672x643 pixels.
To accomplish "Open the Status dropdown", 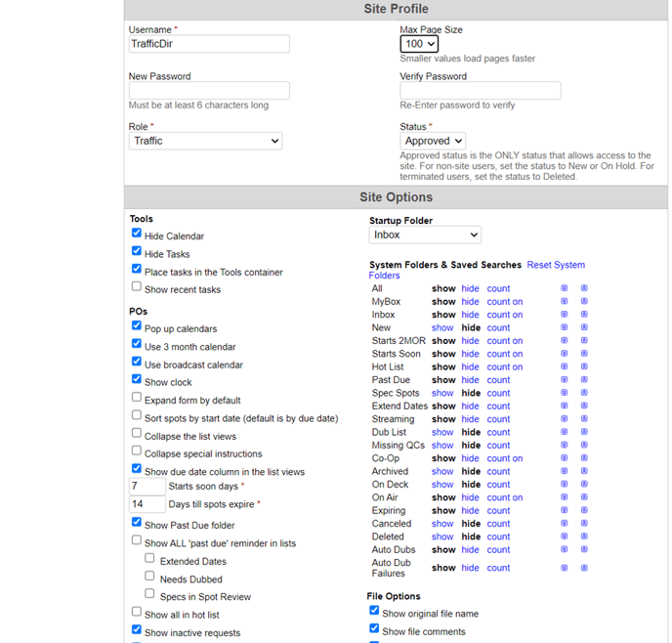I will pos(433,141).
